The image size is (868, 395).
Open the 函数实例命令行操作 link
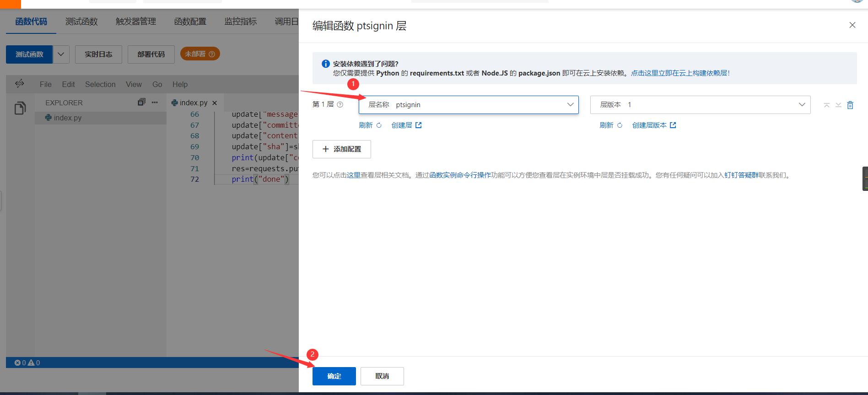pos(460,175)
